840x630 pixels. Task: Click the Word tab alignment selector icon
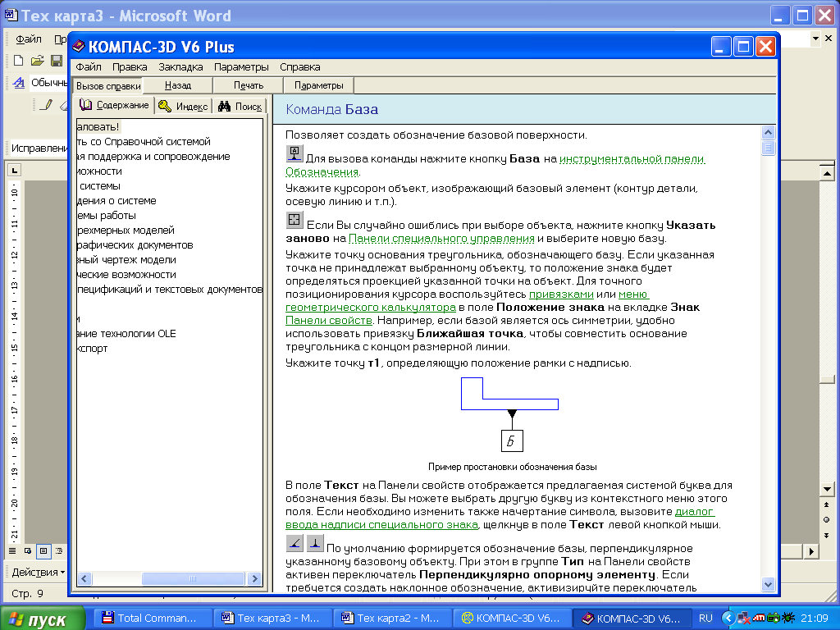[15, 171]
